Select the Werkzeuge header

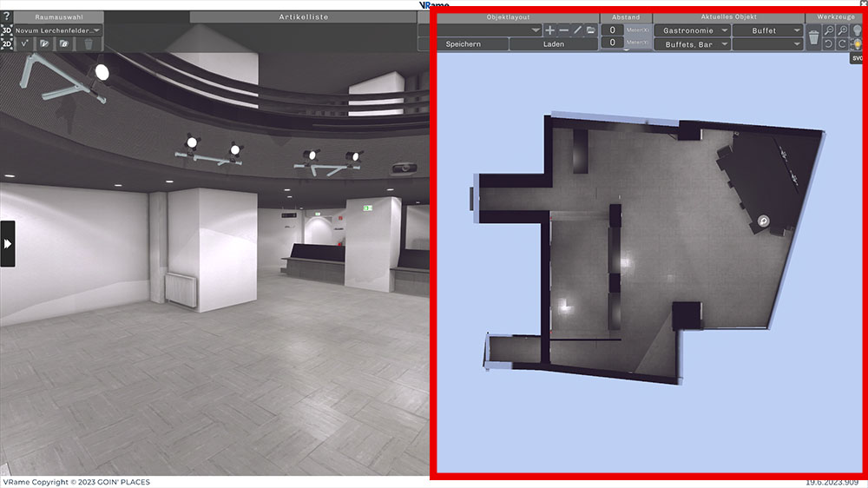pyautogui.click(x=835, y=17)
